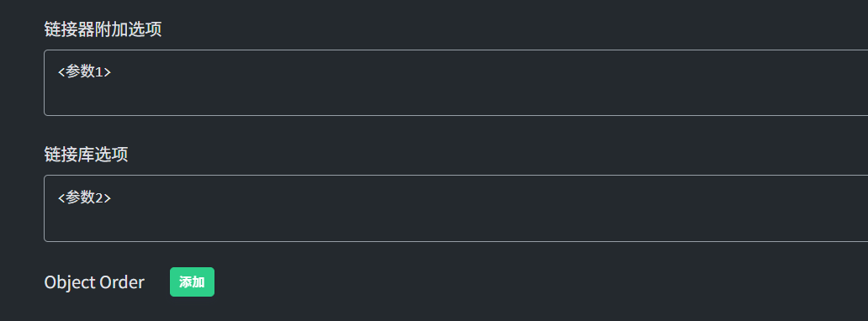This screenshot has width=868, height=321.
Task: Place cursor in linker additional options box
Action: tap(456, 83)
